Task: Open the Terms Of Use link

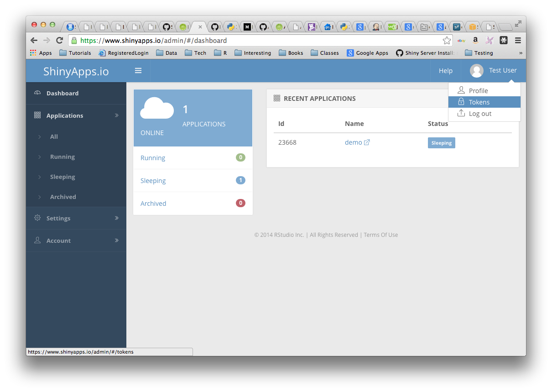Action: pos(380,235)
